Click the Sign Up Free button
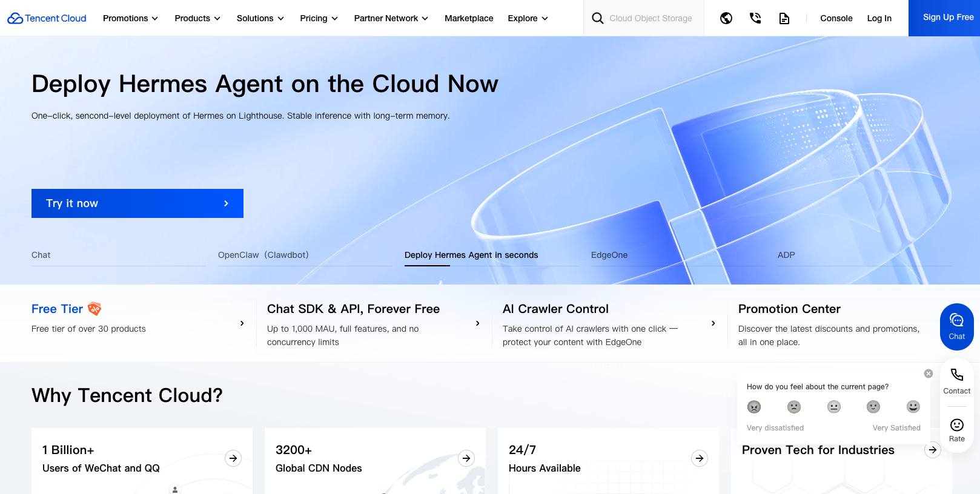The image size is (980, 494). [944, 18]
